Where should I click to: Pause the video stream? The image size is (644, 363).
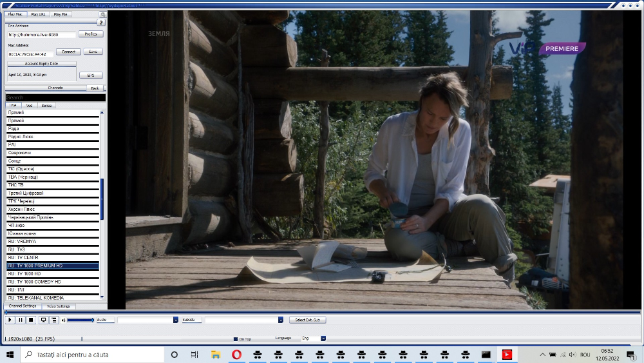(x=21, y=320)
